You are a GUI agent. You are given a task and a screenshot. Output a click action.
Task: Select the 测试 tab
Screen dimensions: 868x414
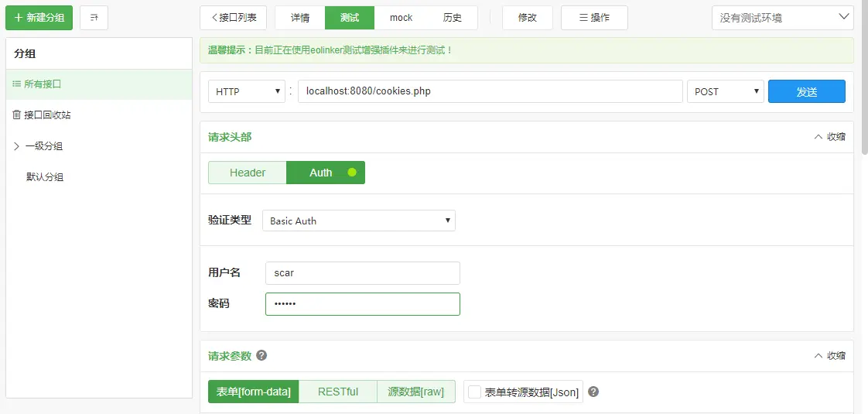(350, 18)
